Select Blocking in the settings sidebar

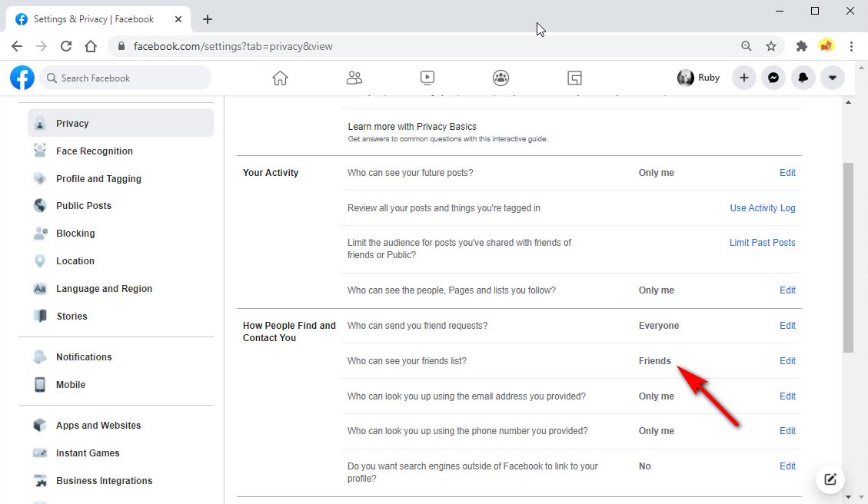(75, 234)
